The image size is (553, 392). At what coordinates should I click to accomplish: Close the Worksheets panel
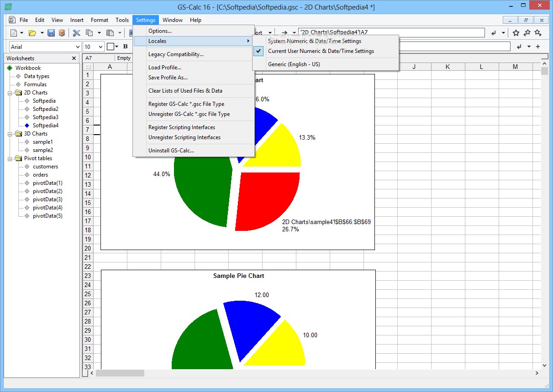74,58
